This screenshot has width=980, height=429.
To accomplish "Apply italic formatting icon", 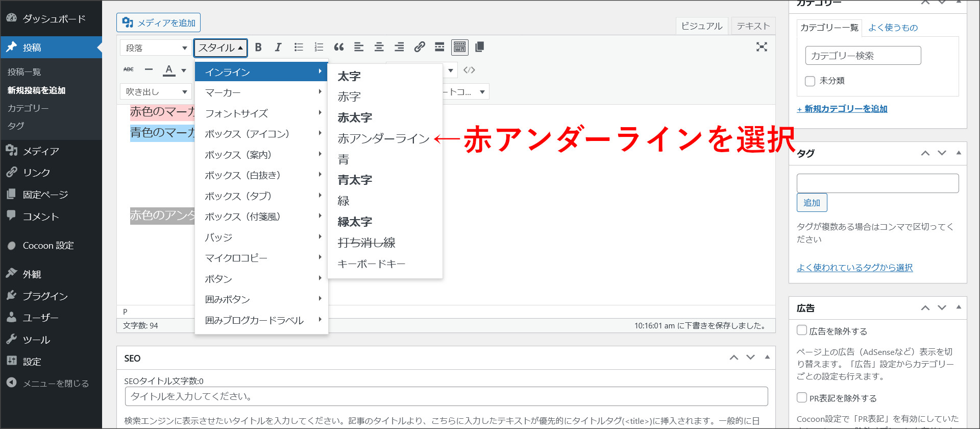I will 278,47.
